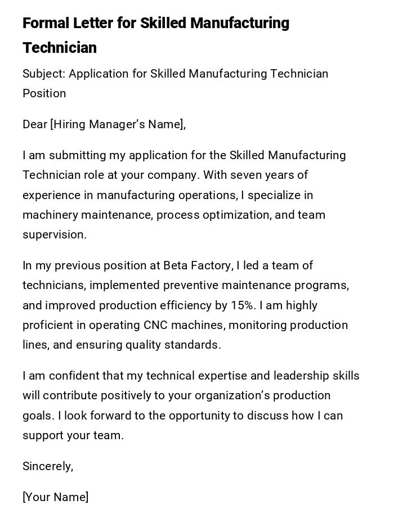Click the word "Position" ending the subject line
This screenshot has height=532, width=394.
(44, 93)
